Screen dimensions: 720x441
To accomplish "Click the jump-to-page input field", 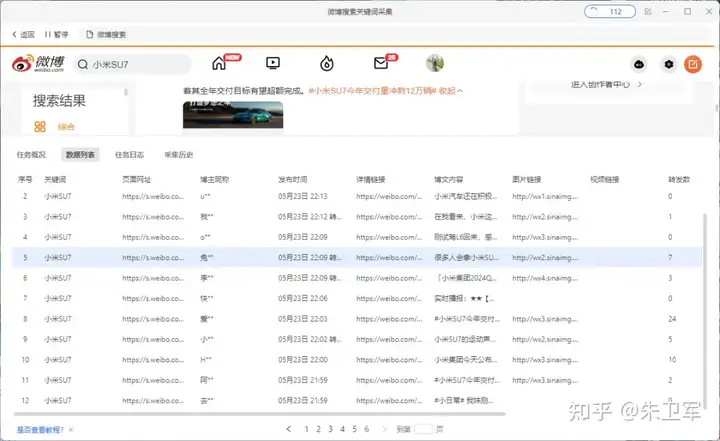I will 423,429.
